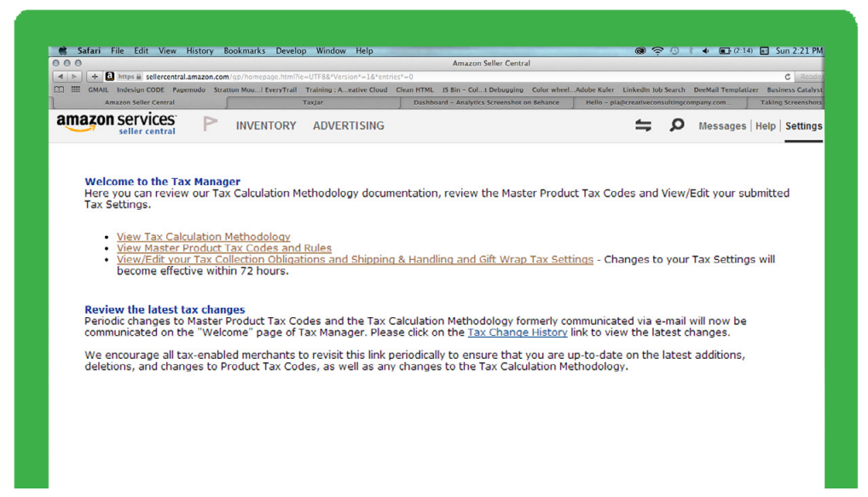Click the reload page icon in address bar
This screenshot has width=868, height=497.
click(787, 77)
